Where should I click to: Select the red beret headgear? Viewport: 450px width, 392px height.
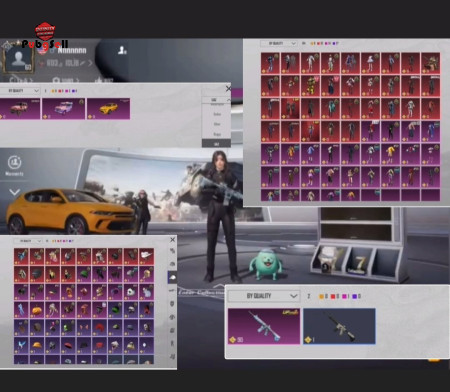click(68, 346)
